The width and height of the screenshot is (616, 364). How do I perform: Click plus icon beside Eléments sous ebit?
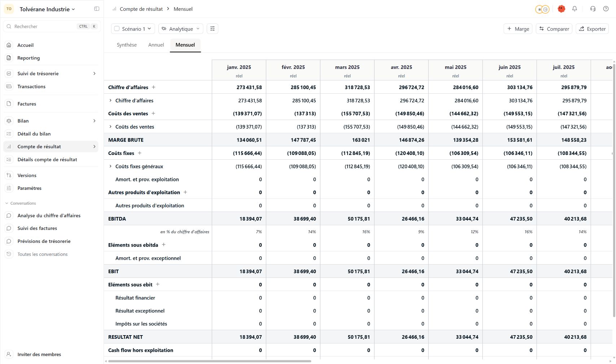tap(158, 284)
